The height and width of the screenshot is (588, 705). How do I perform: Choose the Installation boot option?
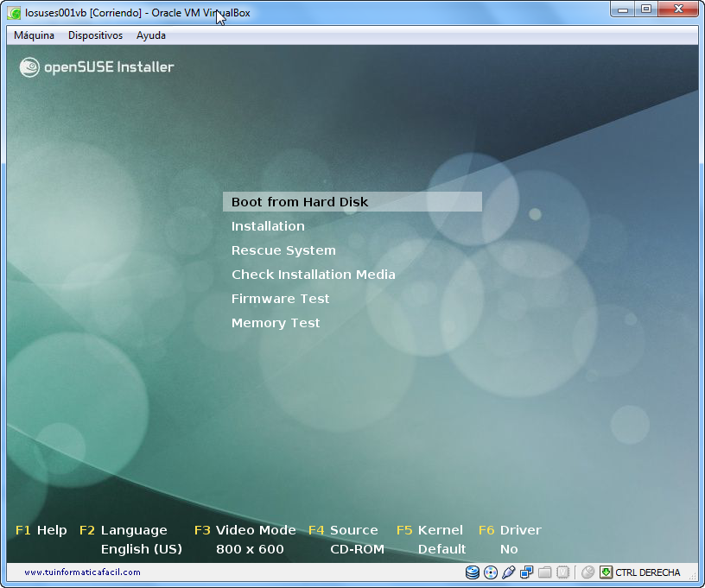[268, 226]
